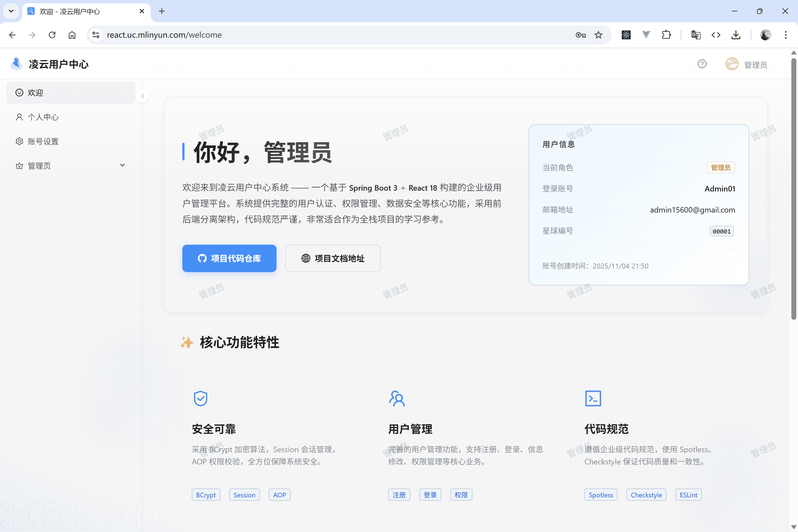Open the Google Translate extension

(696, 35)
